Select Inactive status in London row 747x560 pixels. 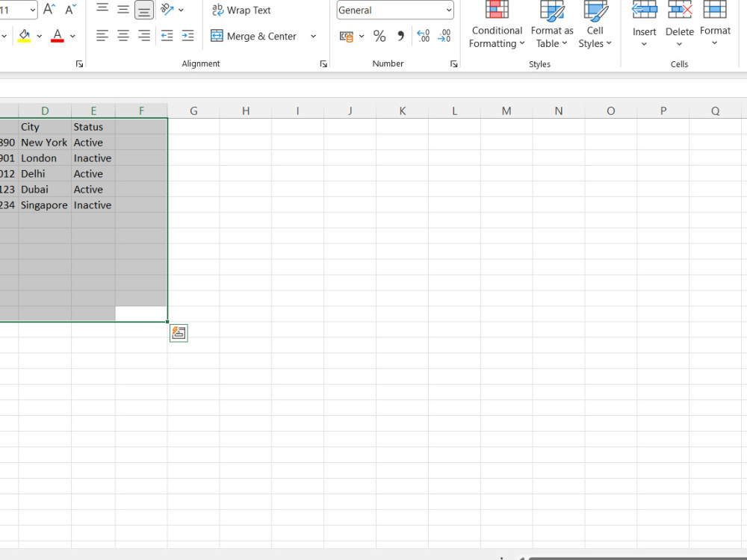[x=93, y=158]
